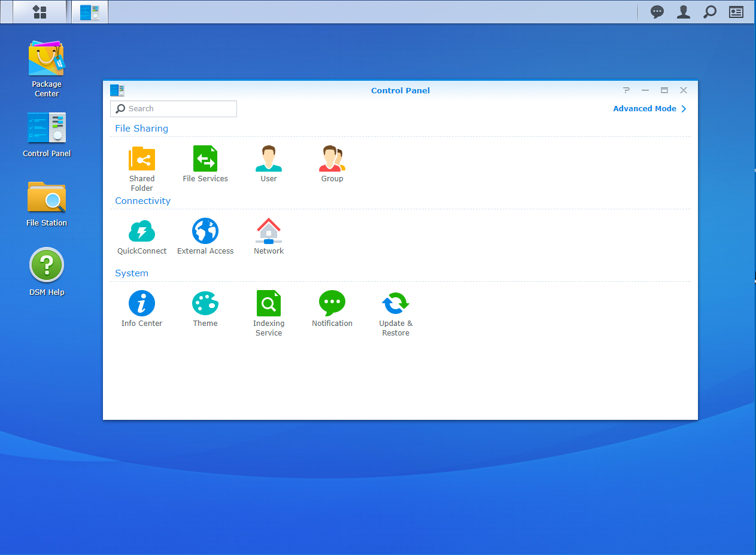756x555 pixels.
Task: Open the Main Menu in taskbar
Action: (40, 12)
